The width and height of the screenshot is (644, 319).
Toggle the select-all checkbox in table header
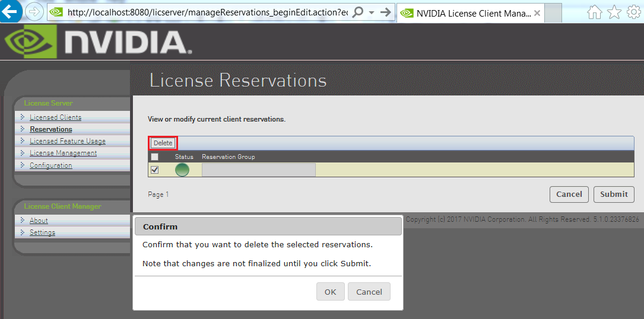click(155, 157)
